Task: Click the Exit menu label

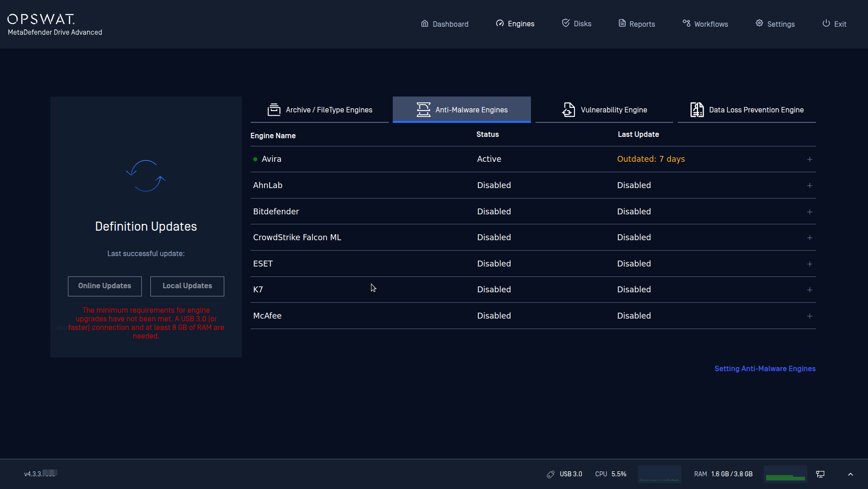Action: (840, 24)
